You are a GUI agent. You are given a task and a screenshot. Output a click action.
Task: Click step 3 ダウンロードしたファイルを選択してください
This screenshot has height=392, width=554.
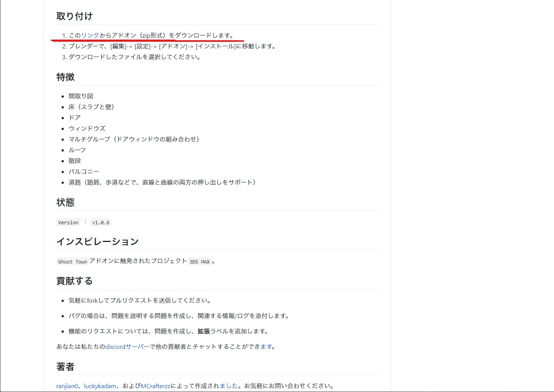point(135,57)
